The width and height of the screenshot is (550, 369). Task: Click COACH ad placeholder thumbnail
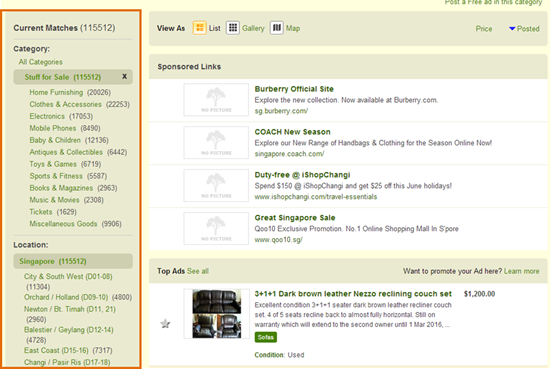point(216,142)
